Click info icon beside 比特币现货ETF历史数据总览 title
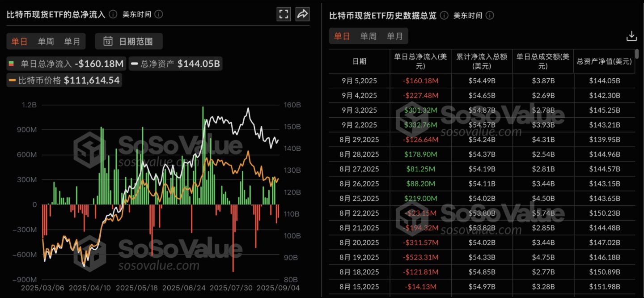This screenshot has height=298, width=644. [444, 15]
